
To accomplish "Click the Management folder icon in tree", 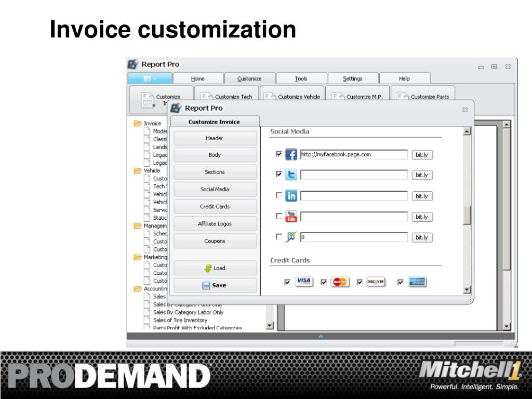I will (x=137, y=225).
